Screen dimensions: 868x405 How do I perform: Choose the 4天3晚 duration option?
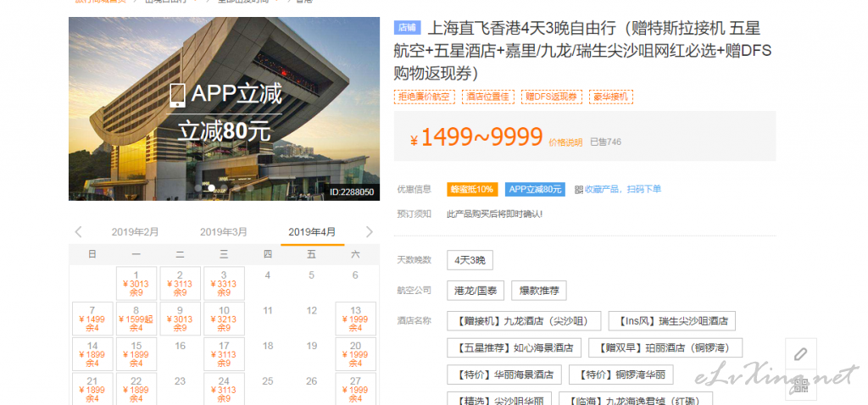pos(470,260)
